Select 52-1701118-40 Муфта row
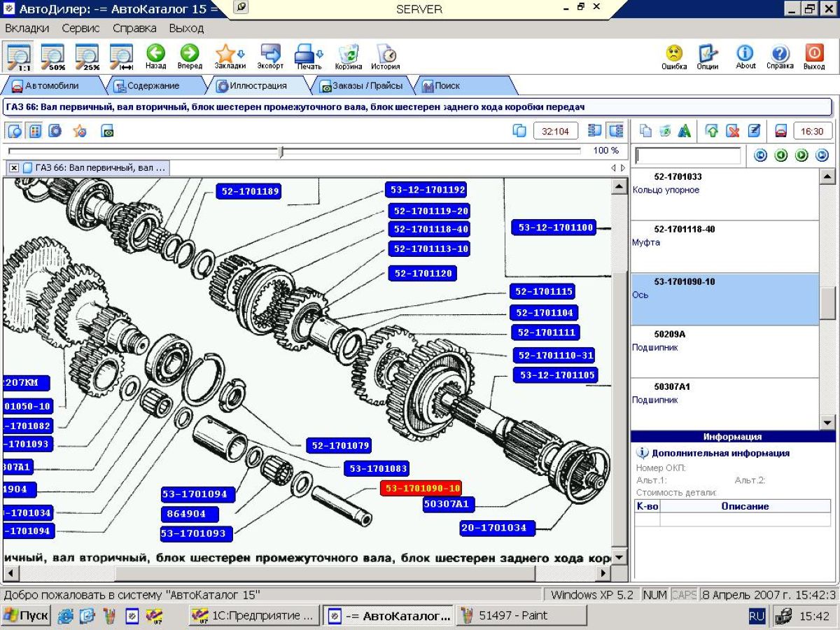 [x=724, y=246]
